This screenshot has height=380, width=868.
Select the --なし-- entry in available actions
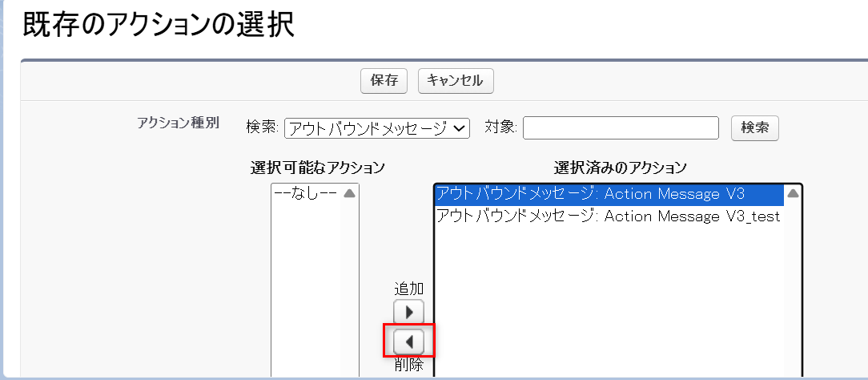click(306, 193)
